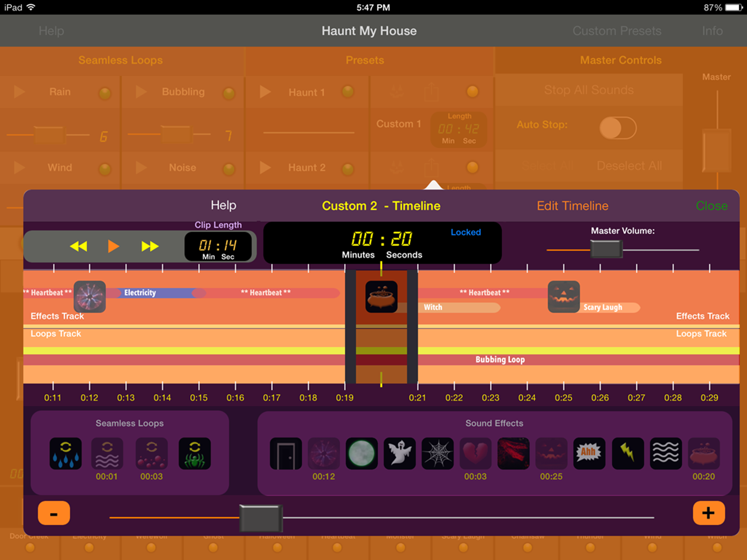Choose the wavy wind sound effect icon

(x=666, y=453)
